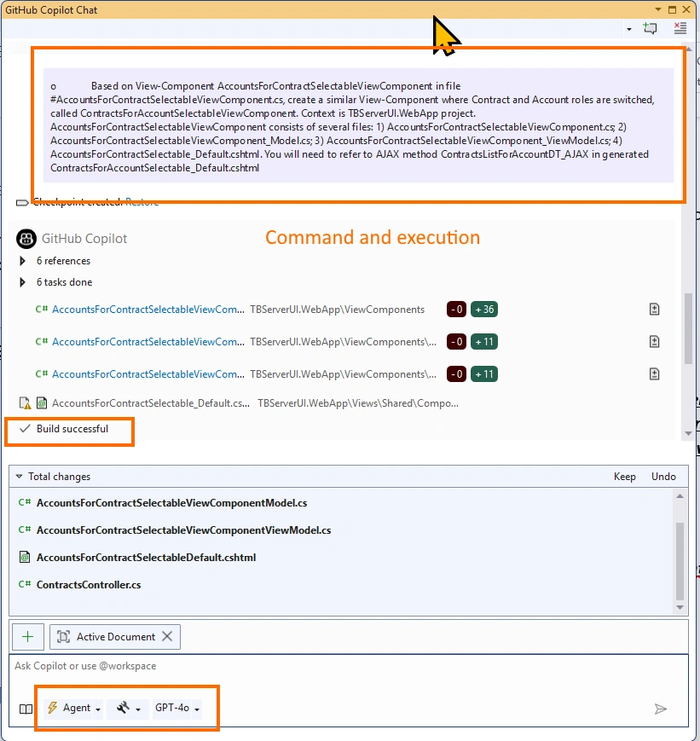Add context with the plus button

pyautogui.click(x=28, y=637)
